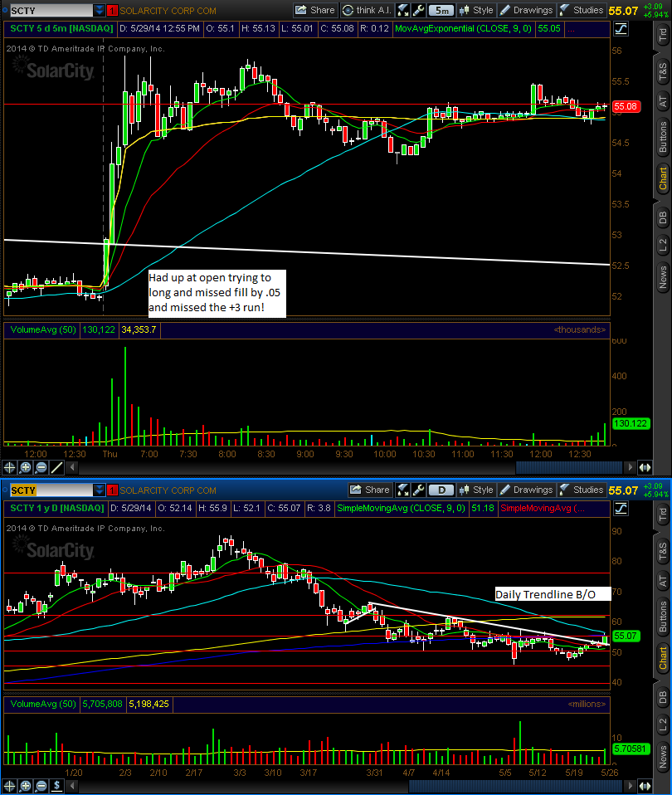Click expand-width arrows icon under daily chart

[645, 786]
